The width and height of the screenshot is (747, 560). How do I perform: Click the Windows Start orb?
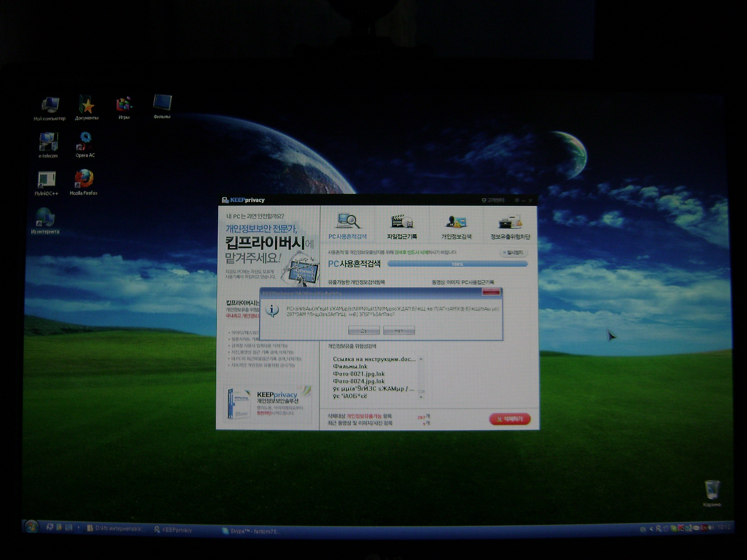(31, 527)
